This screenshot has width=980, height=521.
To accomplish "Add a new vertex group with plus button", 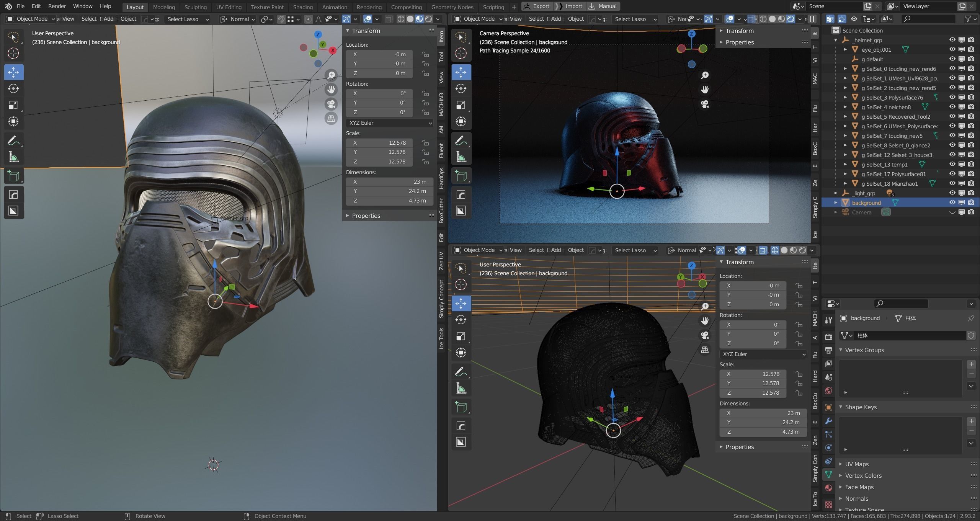I will pyautogui.click(x=971, y=364).
